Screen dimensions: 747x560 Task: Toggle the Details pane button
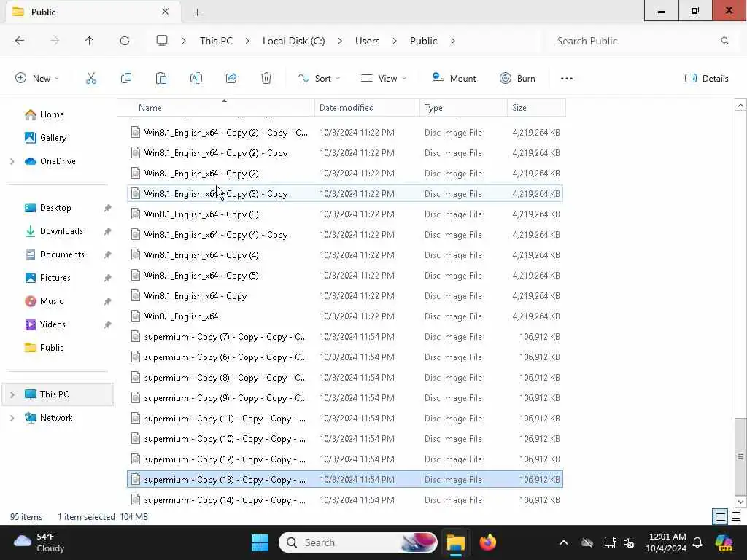pos(706,79)
